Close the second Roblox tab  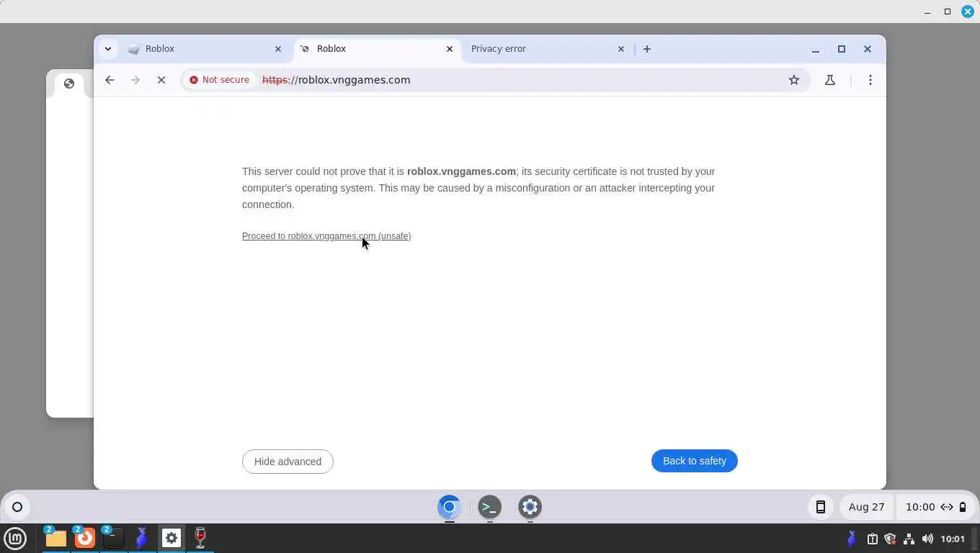(x=450, y=49)
